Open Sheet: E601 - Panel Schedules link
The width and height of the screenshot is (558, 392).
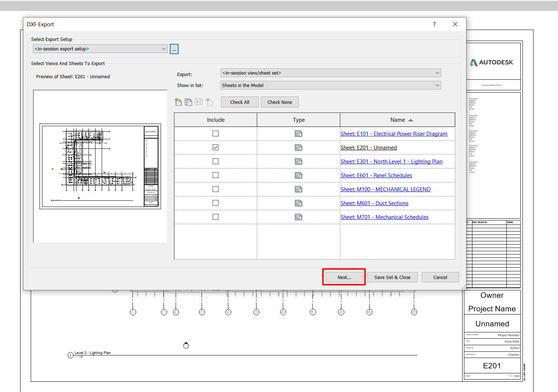pos(376,176)
